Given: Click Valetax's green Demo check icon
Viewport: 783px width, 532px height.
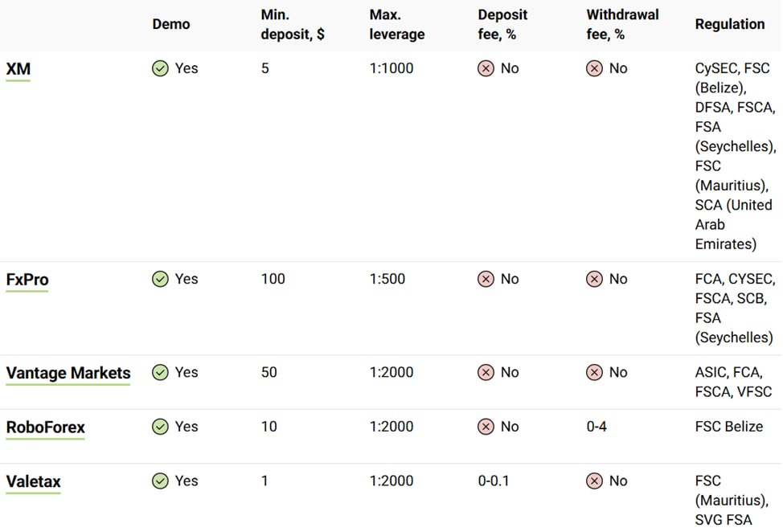Looking at the screenshot, I should click(x=160, y=481).
